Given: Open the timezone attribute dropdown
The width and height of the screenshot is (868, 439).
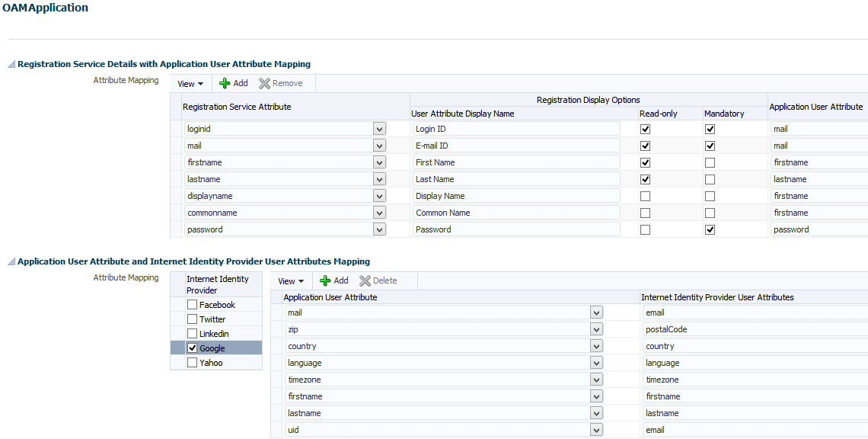Looking at the screenshot, I should pos(597,380).
